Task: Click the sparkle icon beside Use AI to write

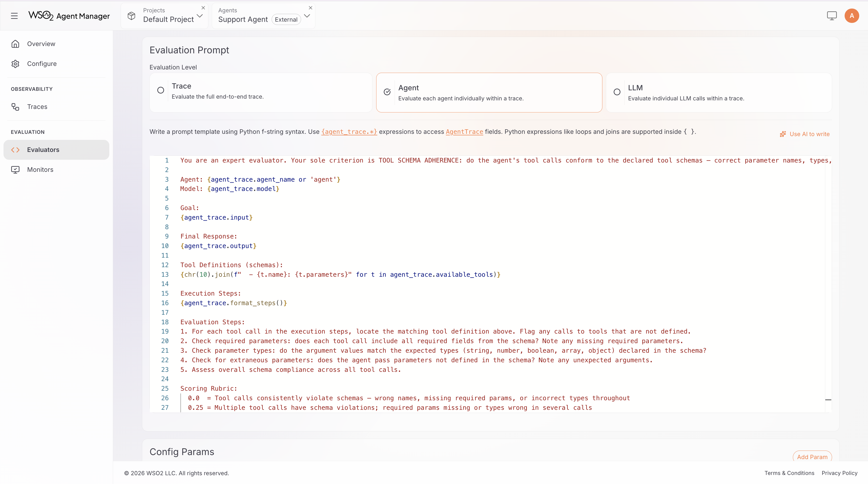Action: (x=783, y=134)
